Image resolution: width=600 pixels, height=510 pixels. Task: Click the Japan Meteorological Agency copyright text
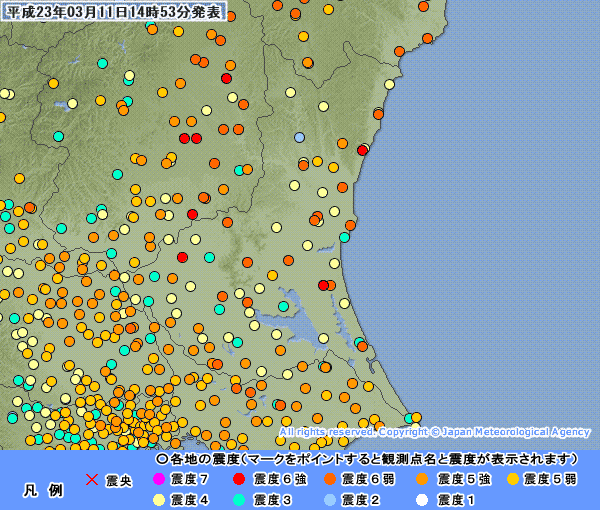point(435,432)
